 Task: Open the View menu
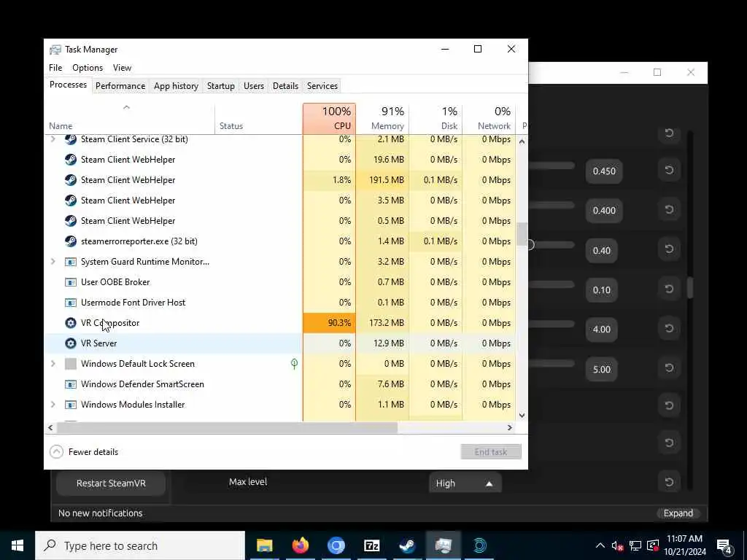click(x=122, y=68)
